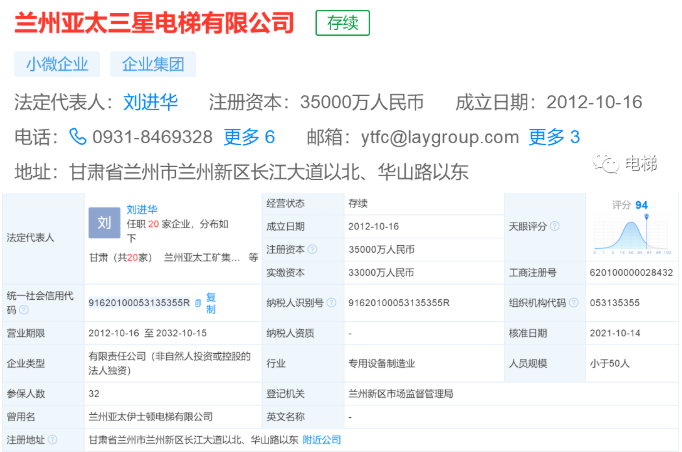Click the 复制 copy link
Screen dimensions: 682x452
tap(211, 301)
